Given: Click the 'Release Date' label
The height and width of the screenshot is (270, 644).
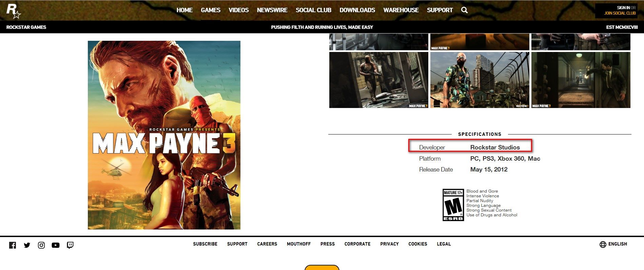Looking at the screenshot, I should (x=436, y=169).
